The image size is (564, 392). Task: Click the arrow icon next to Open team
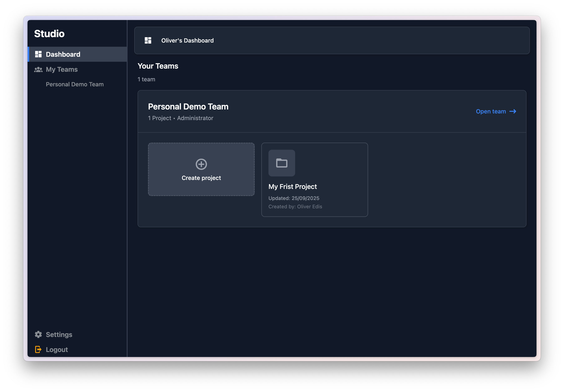coord(513,112)
